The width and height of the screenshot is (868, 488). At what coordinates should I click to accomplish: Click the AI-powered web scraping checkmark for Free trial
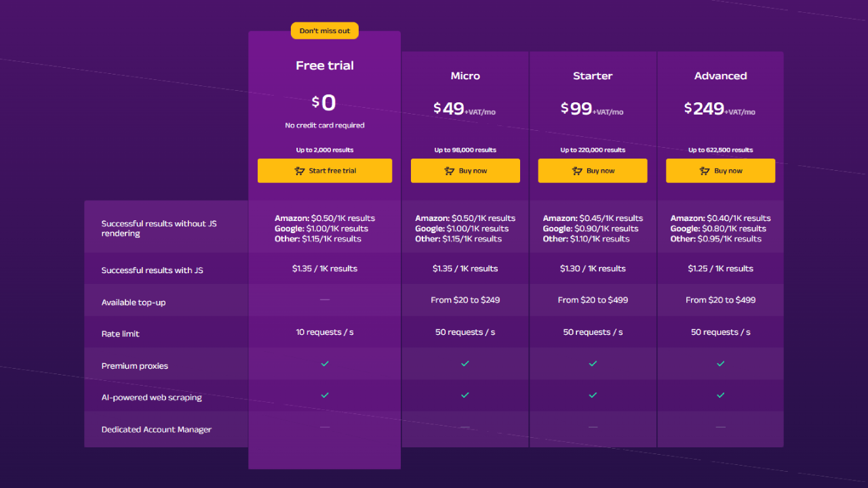click(x=325, y=395)
